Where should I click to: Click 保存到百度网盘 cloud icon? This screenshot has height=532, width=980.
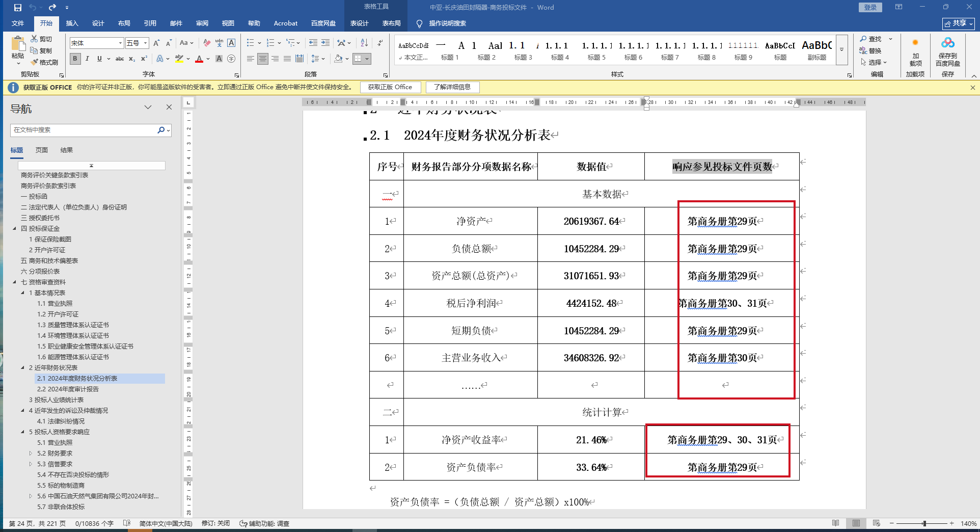[948, 51]
